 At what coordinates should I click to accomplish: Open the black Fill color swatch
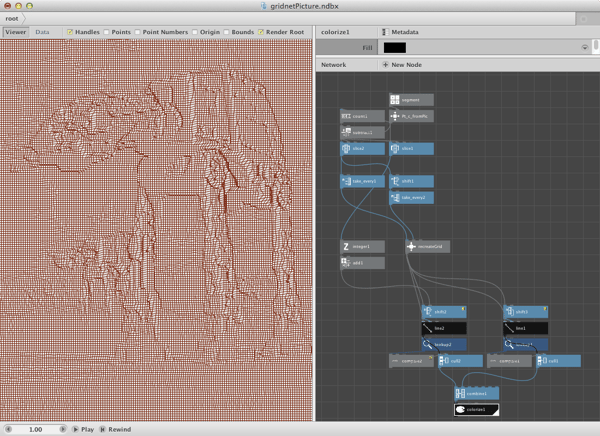pyautogui.click(x=395, y=47)
